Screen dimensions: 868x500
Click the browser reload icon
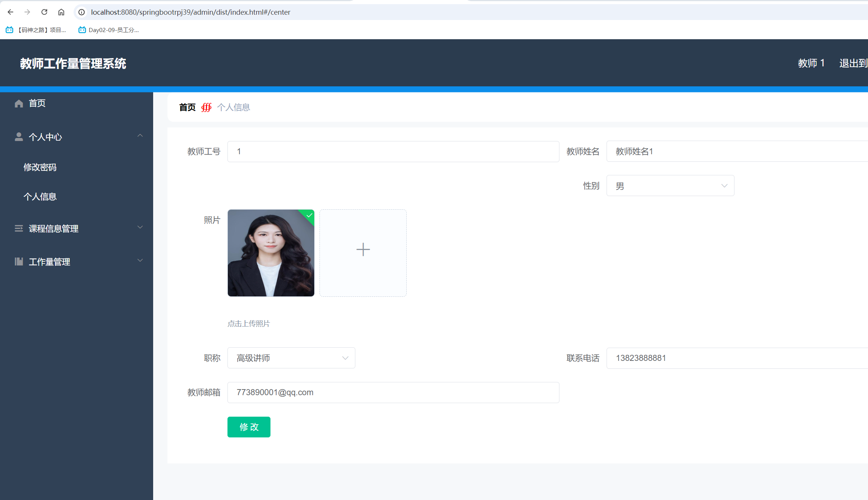44,12
